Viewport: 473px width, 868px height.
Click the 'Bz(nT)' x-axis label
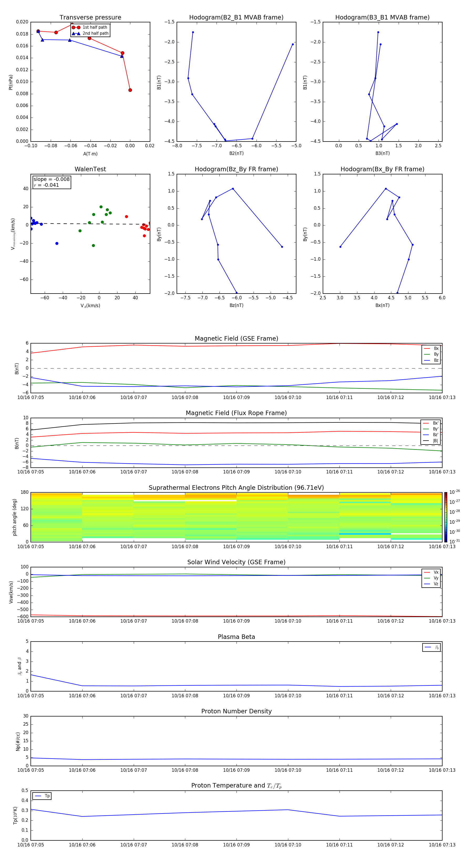pyautogui.click(x=236, y=305)
